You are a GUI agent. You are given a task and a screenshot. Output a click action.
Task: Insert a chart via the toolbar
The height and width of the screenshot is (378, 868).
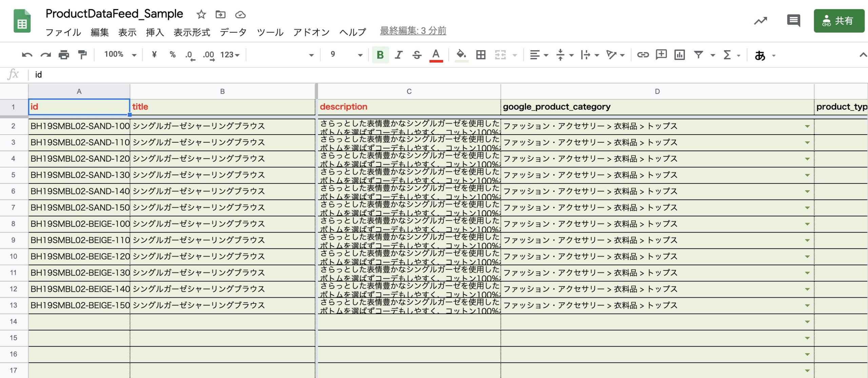point(679,55)
